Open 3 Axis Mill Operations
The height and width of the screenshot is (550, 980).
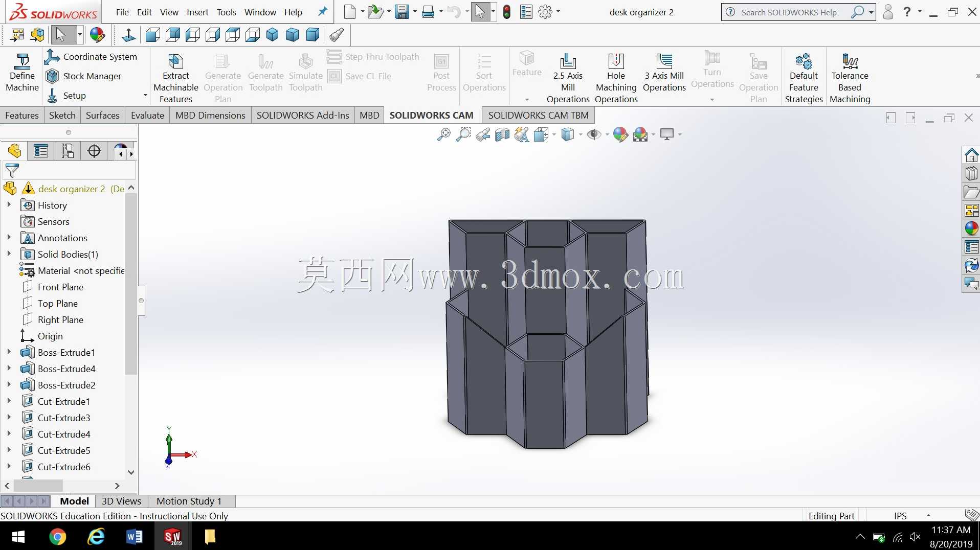tap(664, 73)
